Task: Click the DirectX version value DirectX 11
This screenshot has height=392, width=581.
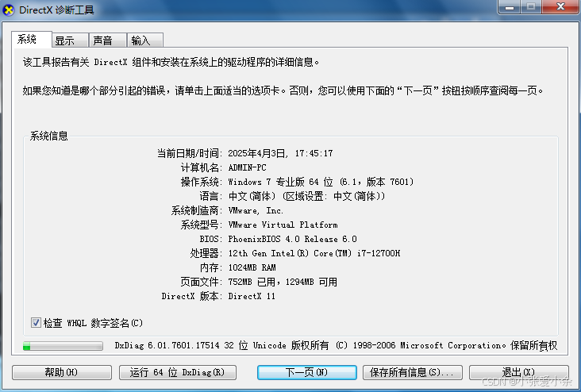Action: [x=252, y=296]
